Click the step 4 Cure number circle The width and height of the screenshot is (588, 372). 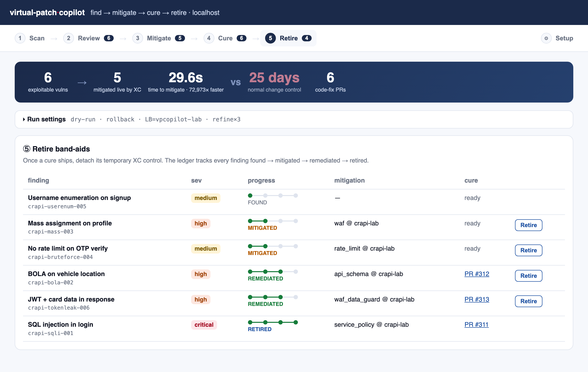(209, 38)
